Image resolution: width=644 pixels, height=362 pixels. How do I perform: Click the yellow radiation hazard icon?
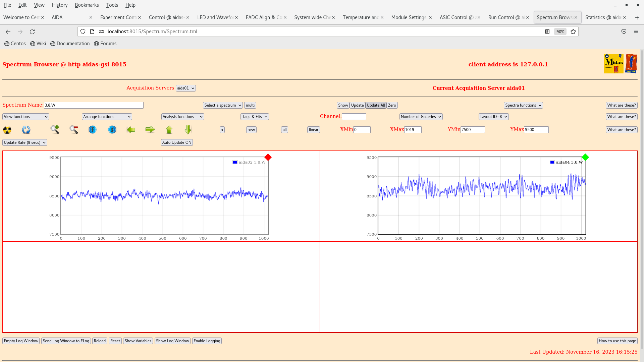pyautogui.click(x=7, y=130)
